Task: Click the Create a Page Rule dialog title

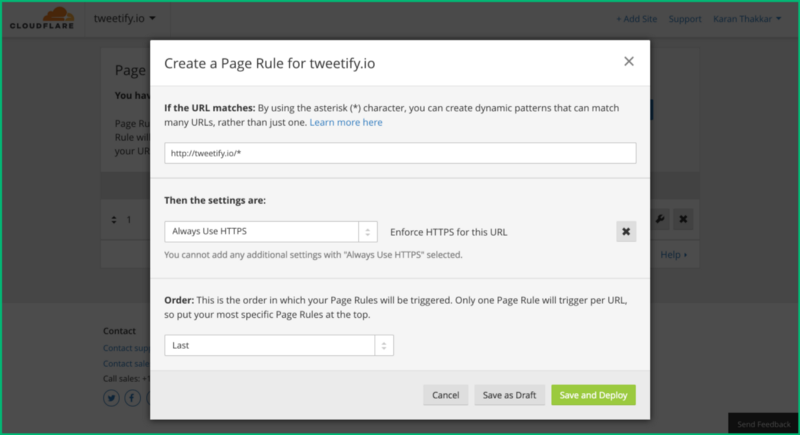Action: 269,63
